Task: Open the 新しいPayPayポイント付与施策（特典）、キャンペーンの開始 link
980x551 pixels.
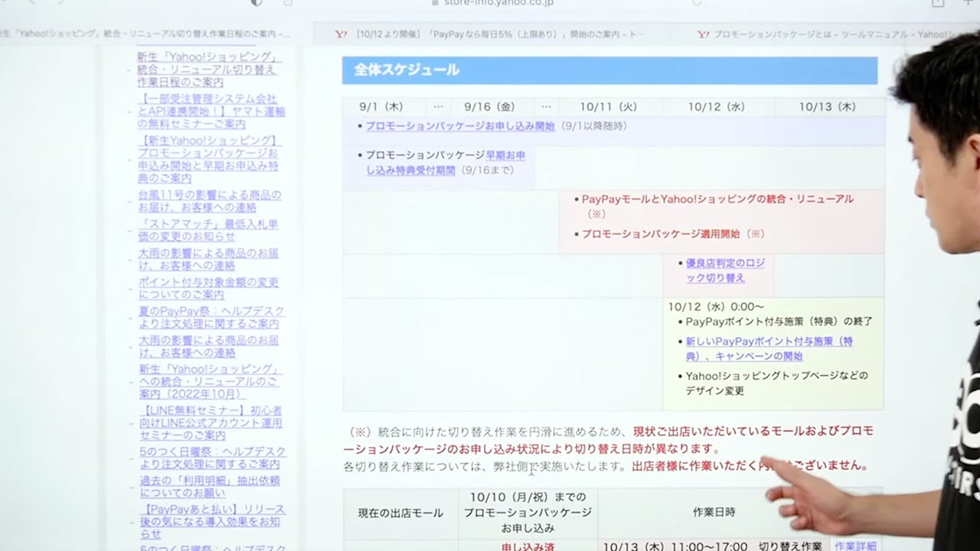Action: (x=769, y=349)
